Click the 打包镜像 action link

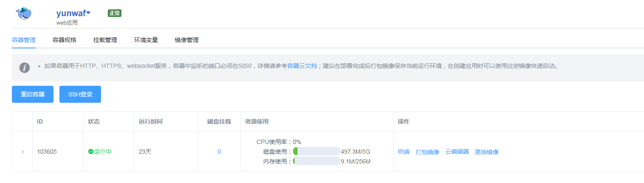point(427,152)
